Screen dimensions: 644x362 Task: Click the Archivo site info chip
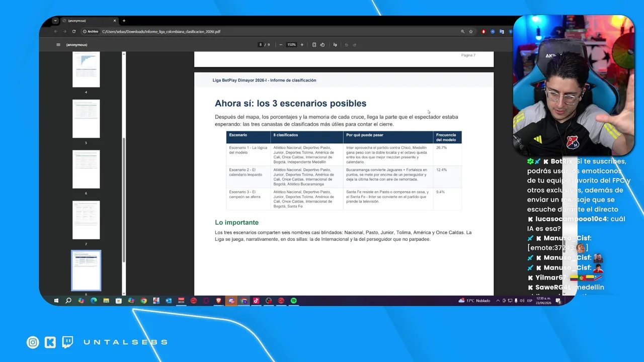(91, 31)
